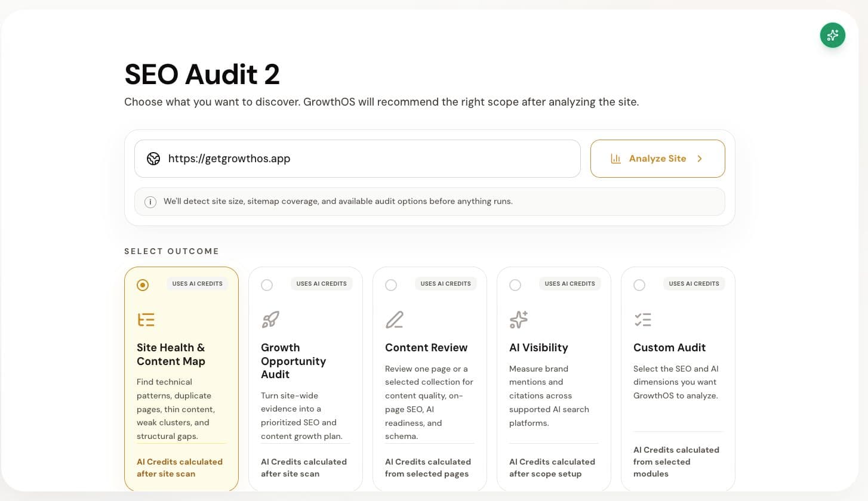Viewport: 868px width, 501px height.
Task: Click the globe icon in URL field
Action: point(153,159)
